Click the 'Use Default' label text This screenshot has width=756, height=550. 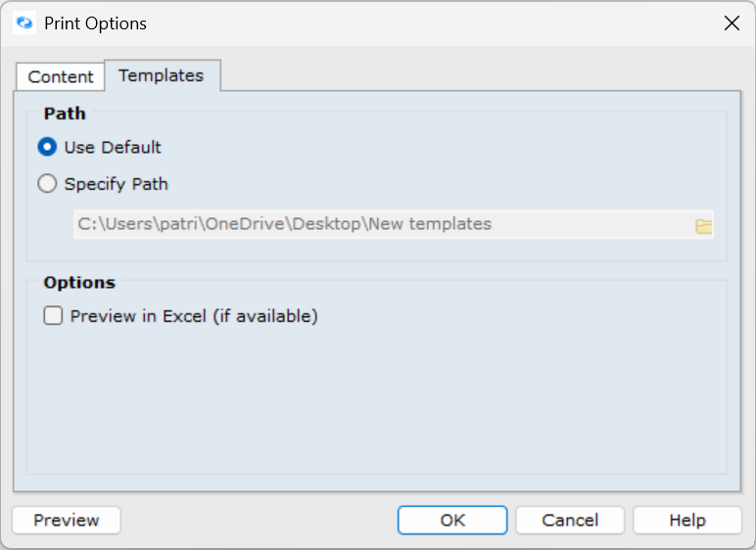click(113, 148)
